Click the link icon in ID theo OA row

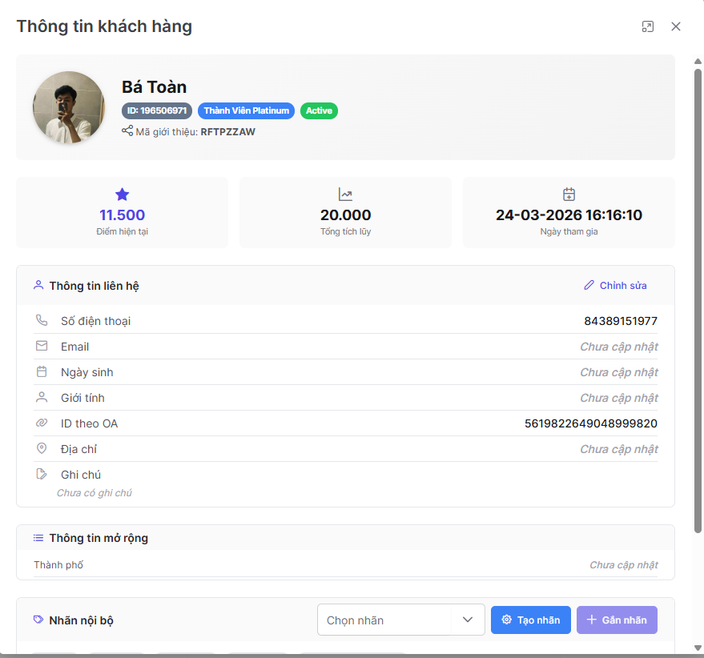42,423
